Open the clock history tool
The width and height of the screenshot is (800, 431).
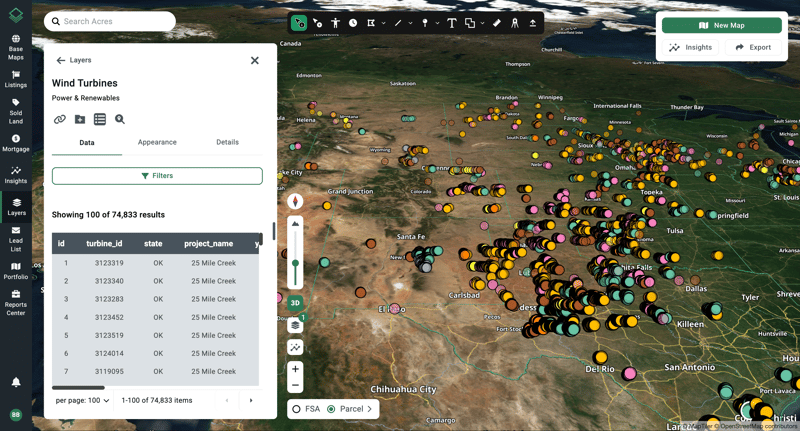pos(353,23)
